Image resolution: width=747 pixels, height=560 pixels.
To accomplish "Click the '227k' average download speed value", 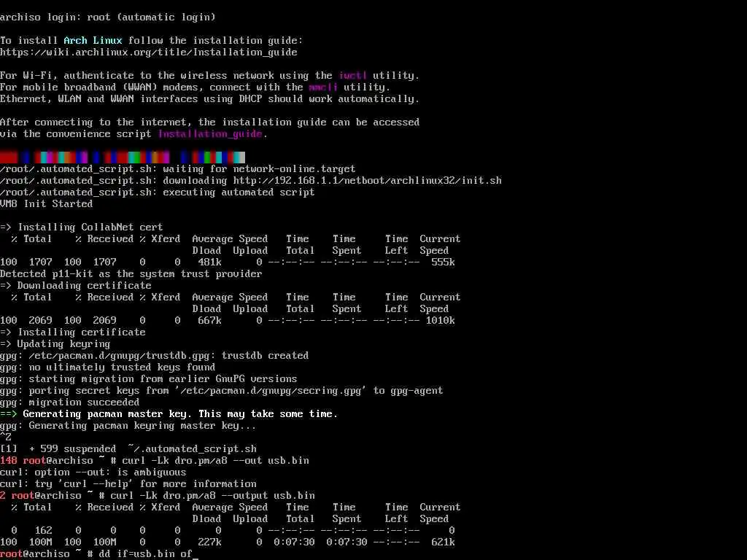I will pyautogui.click(x=209, y=542).
